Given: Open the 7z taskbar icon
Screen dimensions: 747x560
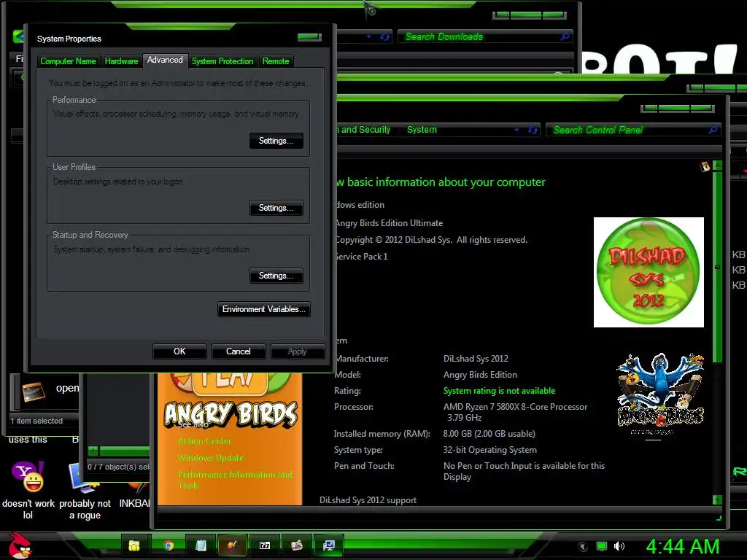Looking at the screenshot, I should tap(265, 545).
